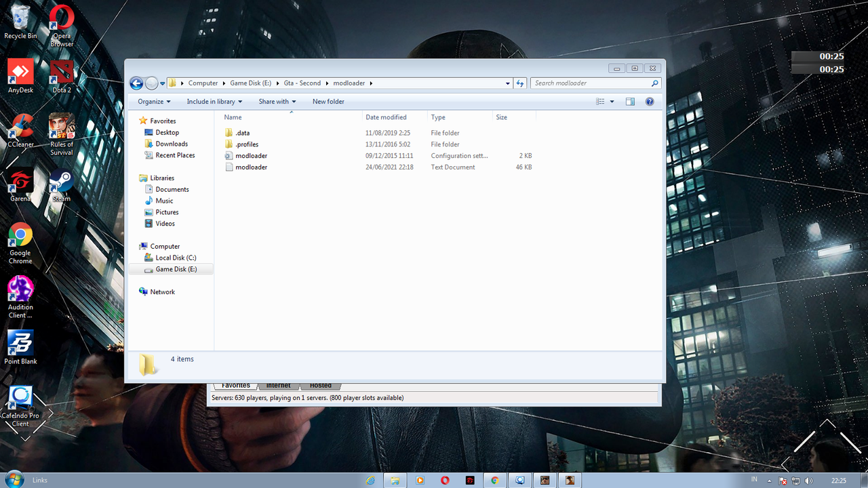Click the New folder button
Image resolution: width=868 pixels, height=488 pixels.
click(x=328, y=102)
